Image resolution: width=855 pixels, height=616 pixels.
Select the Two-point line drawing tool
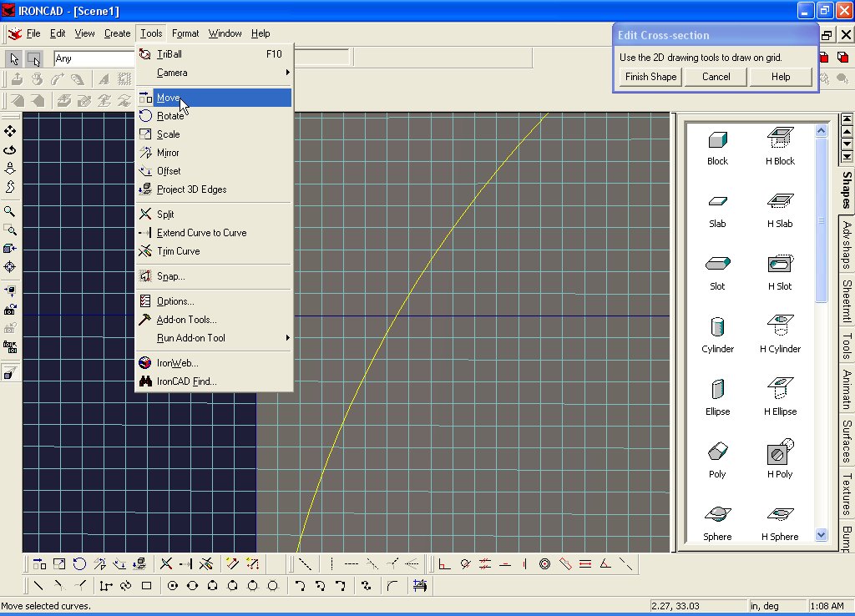pyautogui.click(x=38, y=586)
